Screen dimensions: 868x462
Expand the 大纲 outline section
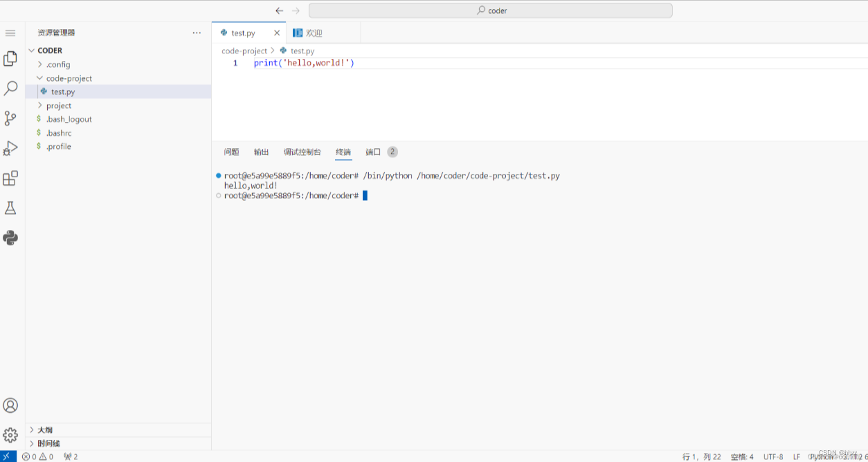point(45,429)
